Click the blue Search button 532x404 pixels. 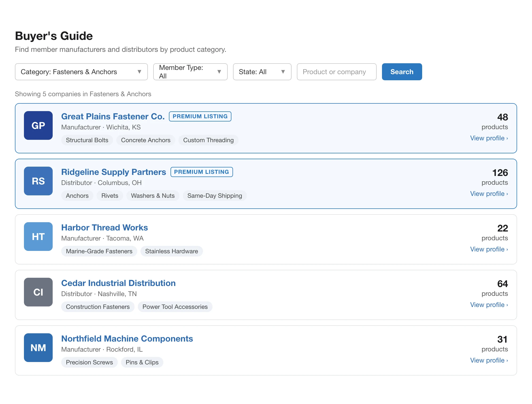tap(402, 72)
